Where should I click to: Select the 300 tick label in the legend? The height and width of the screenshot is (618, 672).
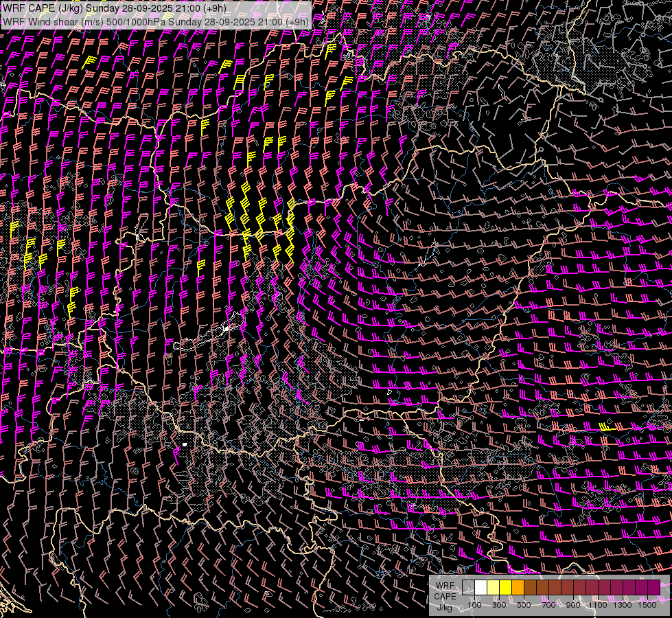pyautogui.click(x=499, y=605)
